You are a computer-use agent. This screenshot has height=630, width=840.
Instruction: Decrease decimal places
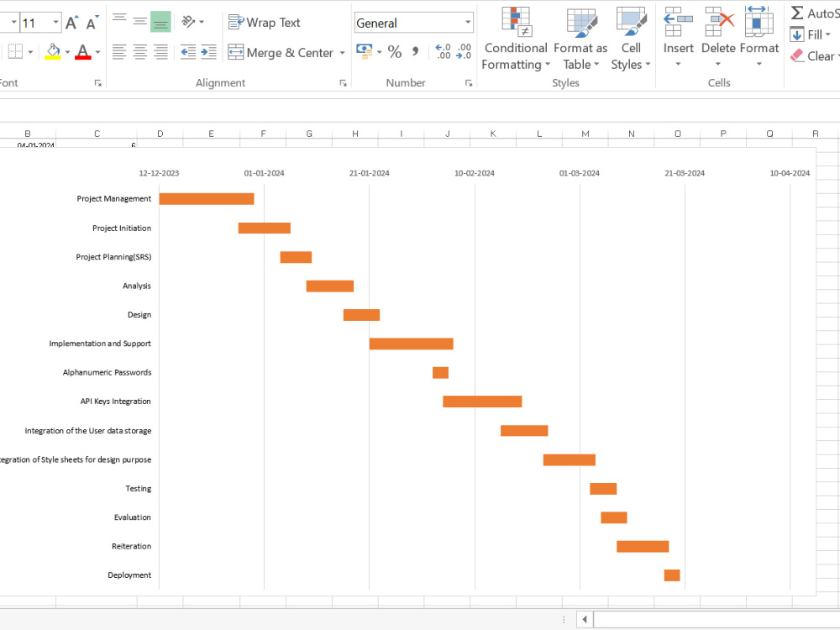462,51
